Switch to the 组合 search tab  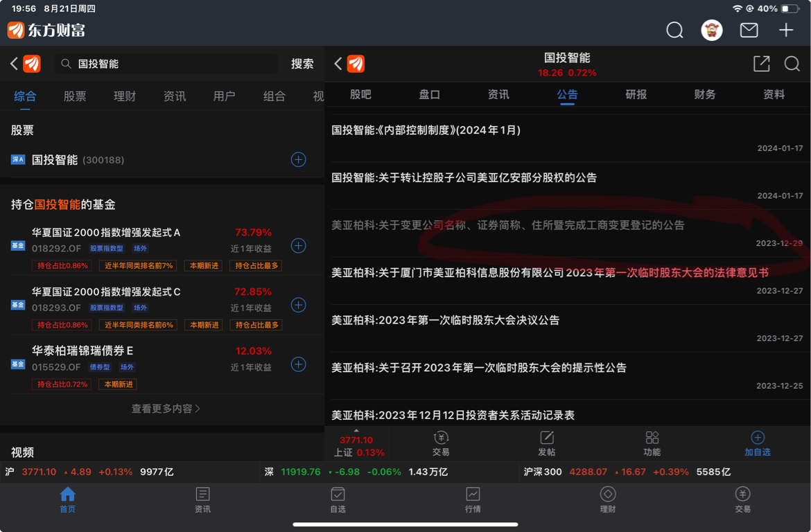click(x=274, y=96)
